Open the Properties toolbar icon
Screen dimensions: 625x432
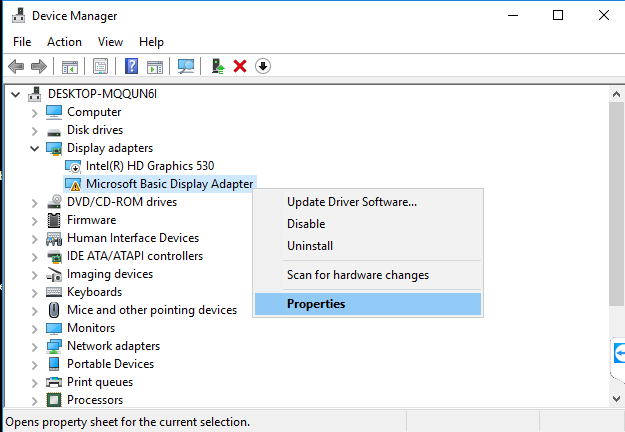pyautogui.click(x=100, y=66)
